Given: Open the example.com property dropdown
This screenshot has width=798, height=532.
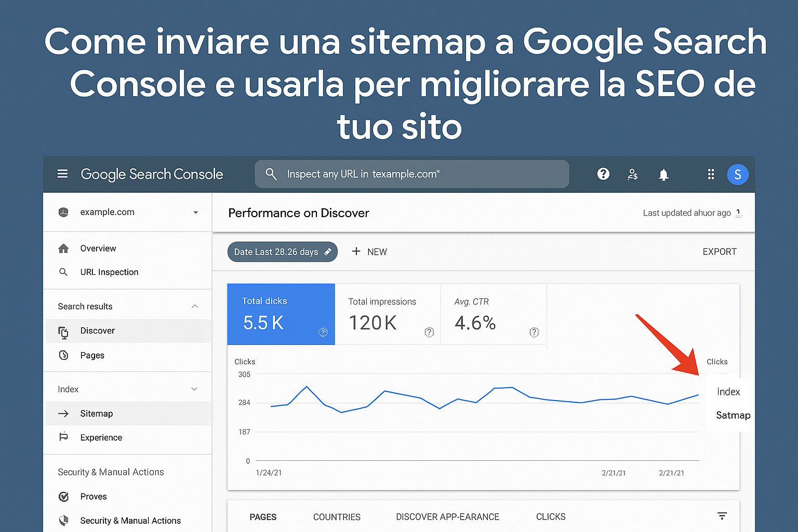Looking at the screenshot, I should pyautogui.click(x=195, y=212).
